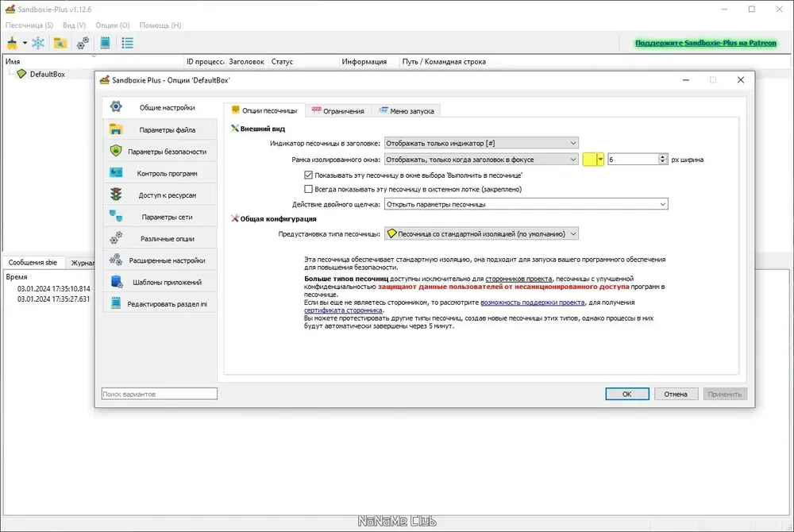
Task: Click the sandbox broom toolbar icon
Action: (x=12, y=43)
